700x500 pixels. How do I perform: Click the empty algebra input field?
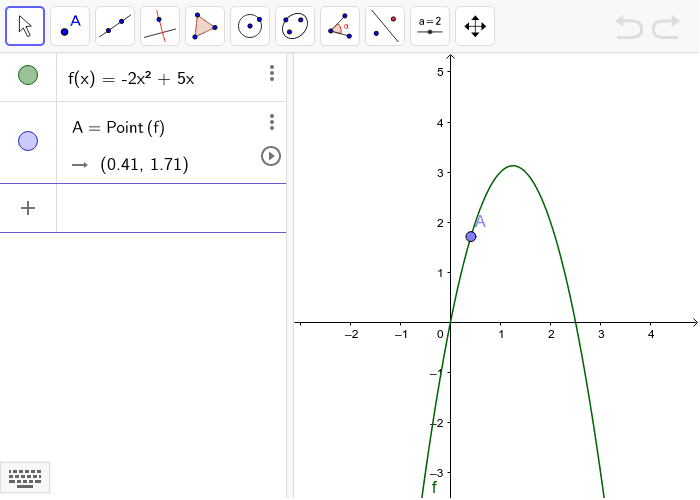(171, 208)
